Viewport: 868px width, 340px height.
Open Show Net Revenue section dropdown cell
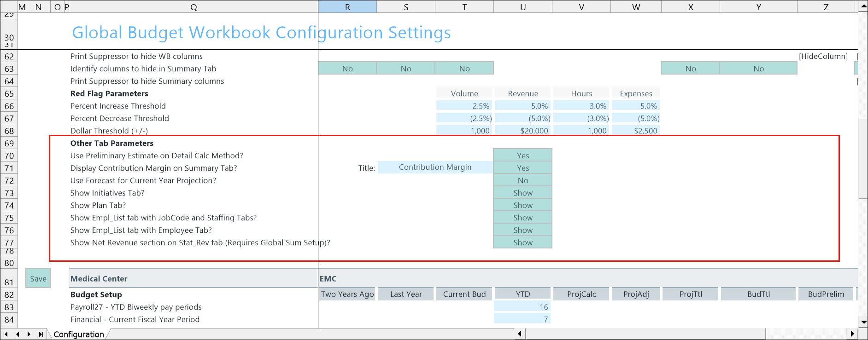(x=522, y=242)
